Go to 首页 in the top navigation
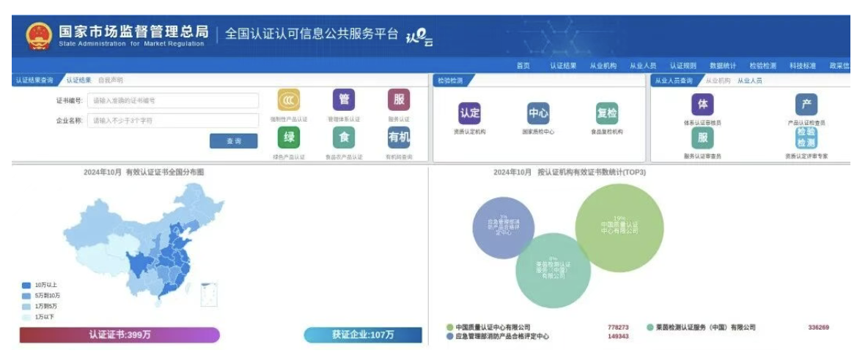 [x=523, y=65]
